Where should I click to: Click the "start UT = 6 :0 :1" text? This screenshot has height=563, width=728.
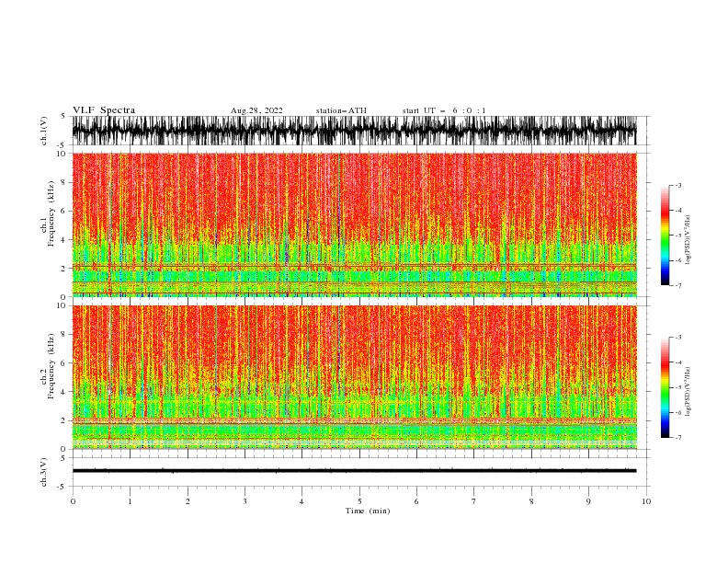(x=444, y=110)
